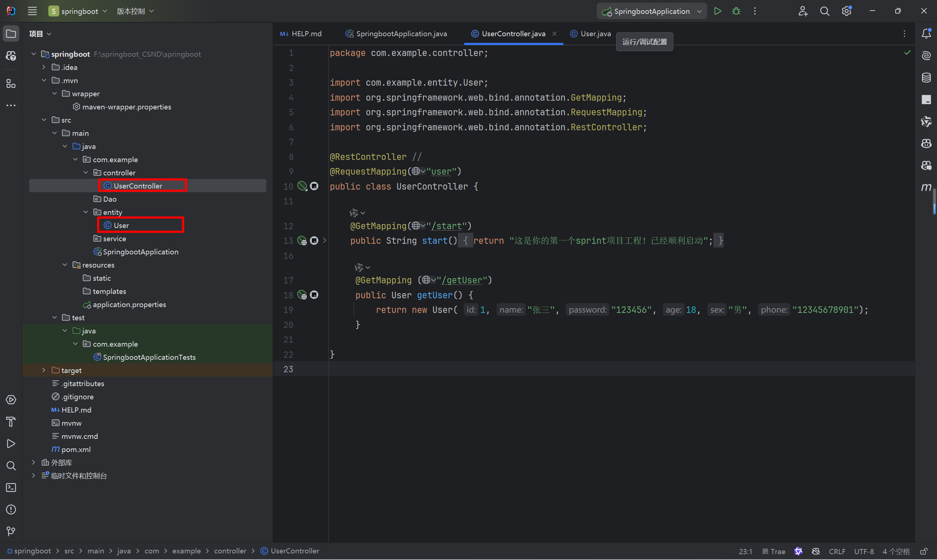Toggle the read-only lock in the status bar

pyautogui.click(x=924, y=551)
